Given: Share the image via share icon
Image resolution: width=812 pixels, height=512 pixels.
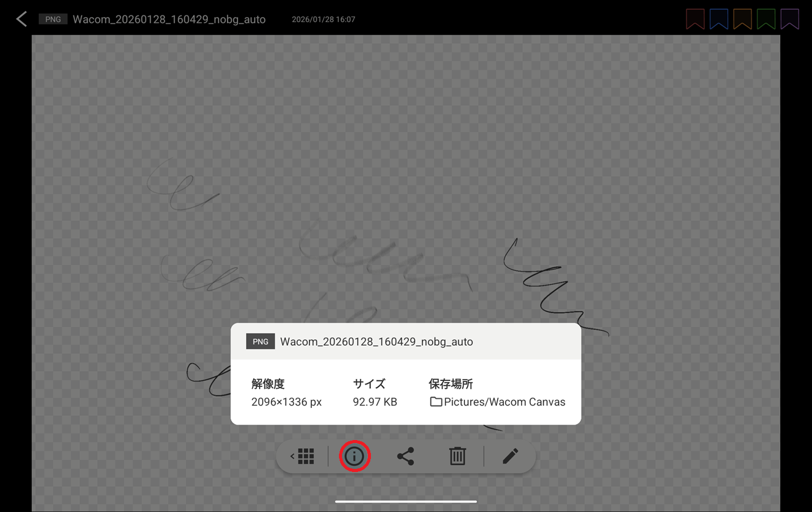Looking at the screenshot, I should [405, 456].
